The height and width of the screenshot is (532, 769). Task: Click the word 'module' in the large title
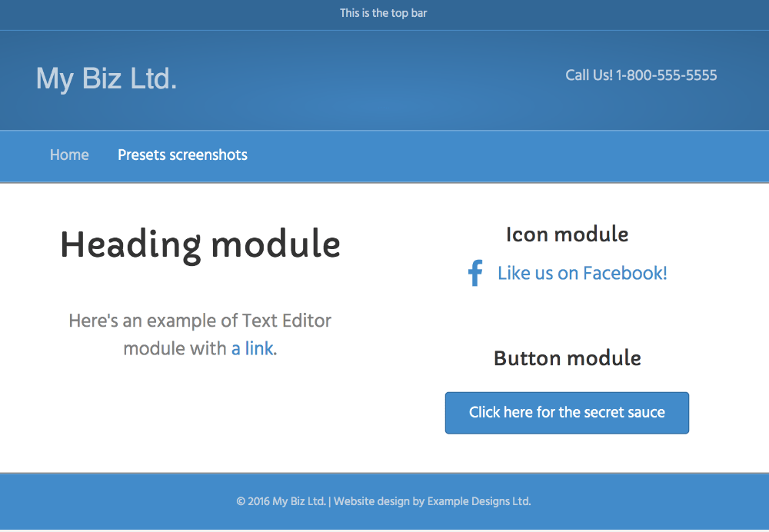(x=275, y=245)
